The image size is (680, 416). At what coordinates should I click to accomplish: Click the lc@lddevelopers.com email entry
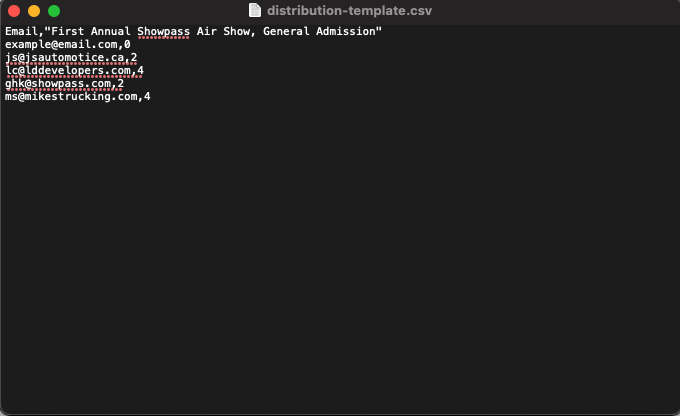[x=68, y=70]
